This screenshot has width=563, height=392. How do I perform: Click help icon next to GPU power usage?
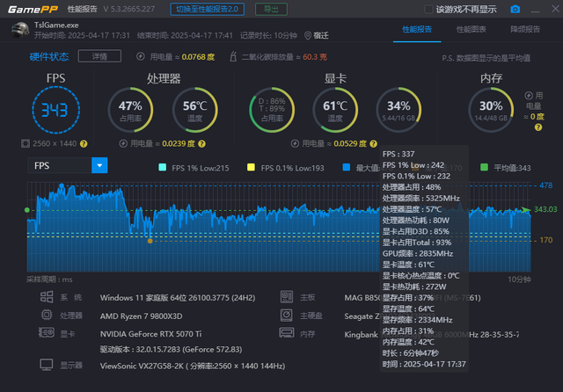[373, 144]
